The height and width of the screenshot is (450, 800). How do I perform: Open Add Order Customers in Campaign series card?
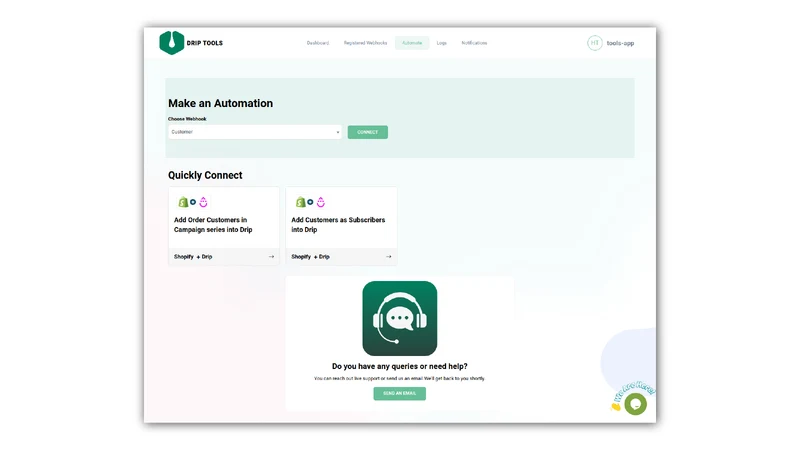pos(223,226)
